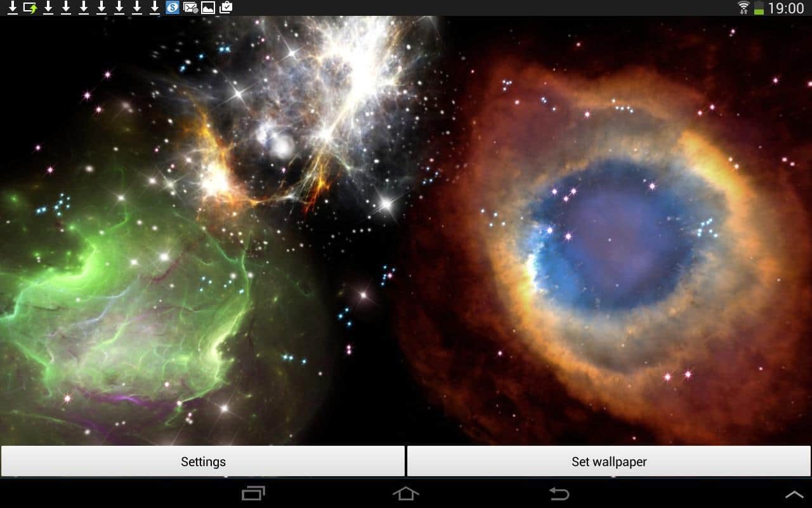Tap the 19:00 clock
Viewport: 812px width, 508px height.
click(786, 8)
